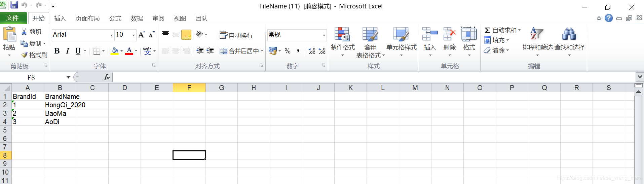The height and width of the screenshot is (184, 644).
Task: Toggle align text right
Action: [x=186, y=51]
